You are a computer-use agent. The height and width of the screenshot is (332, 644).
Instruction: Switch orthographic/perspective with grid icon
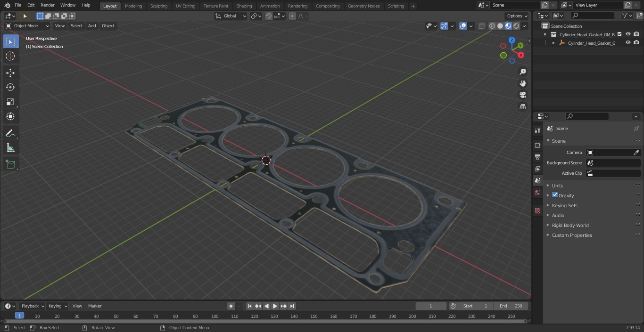522,107
